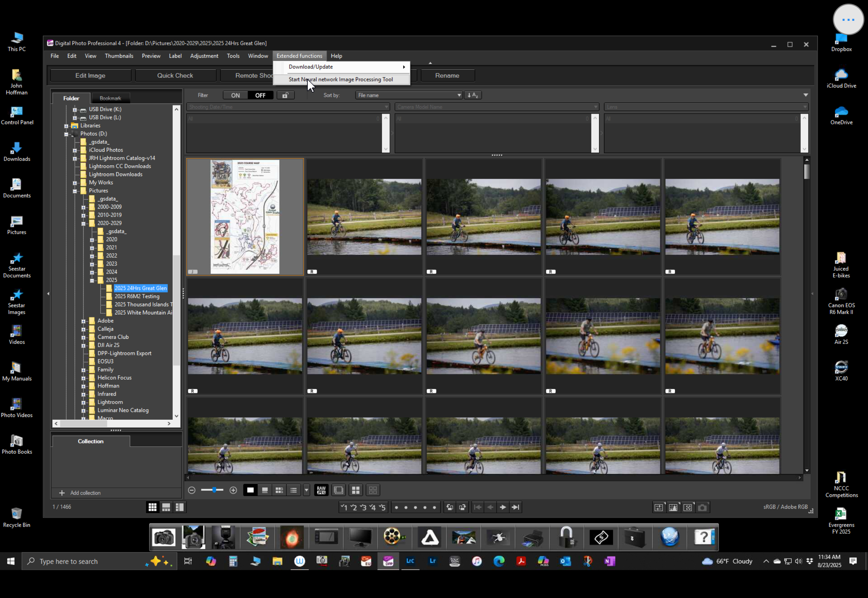Switch filter to OFF
The image size is (868, 598).
pos(260,95)
